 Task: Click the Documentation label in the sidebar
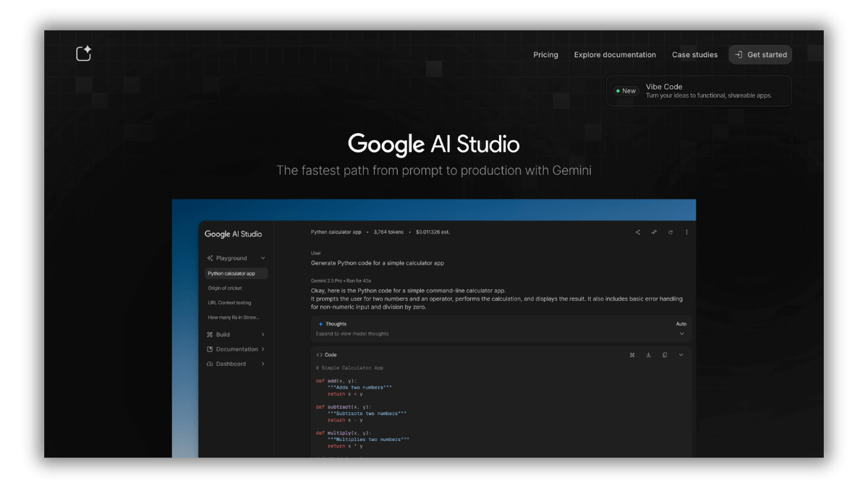(237, 349)
